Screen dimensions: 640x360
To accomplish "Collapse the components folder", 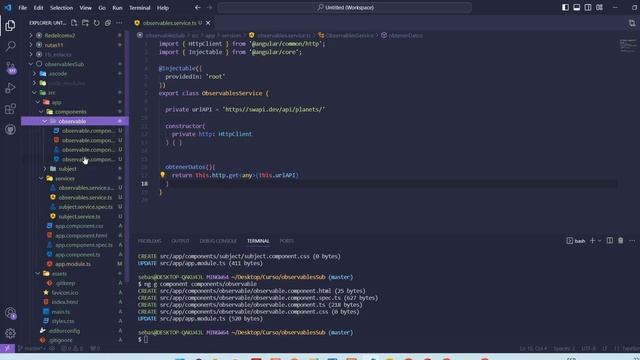I will tap(41, 111).
